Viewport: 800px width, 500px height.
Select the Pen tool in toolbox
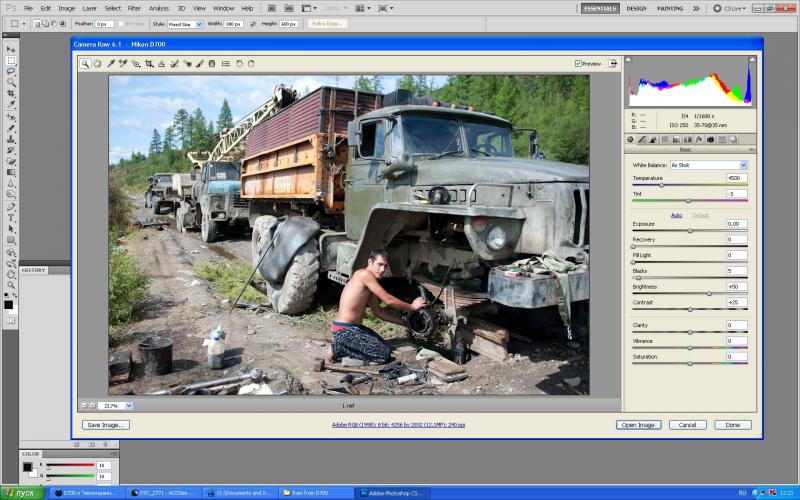[11, 207]
